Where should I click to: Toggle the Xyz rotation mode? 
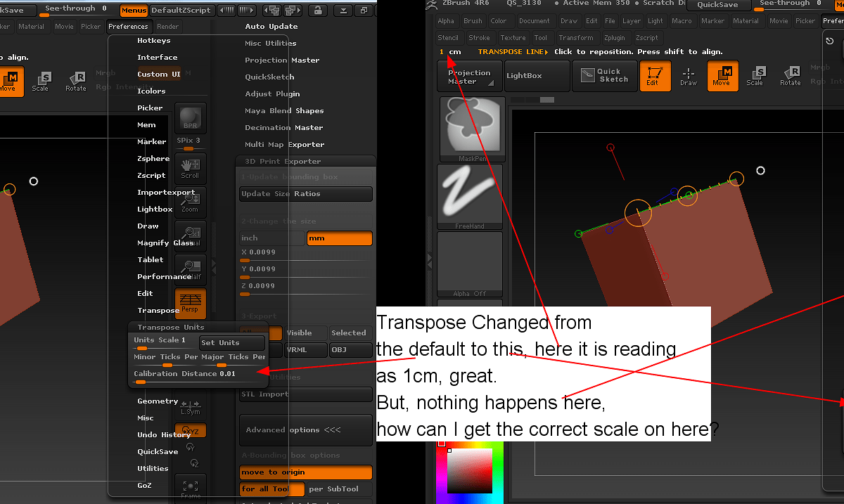point(191,430)
